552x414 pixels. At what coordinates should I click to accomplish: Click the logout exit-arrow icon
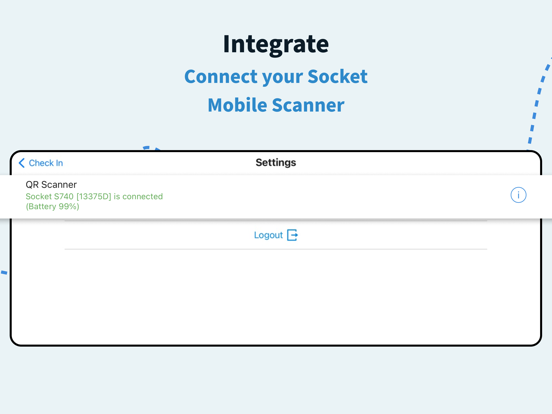(x=292, y=235)
